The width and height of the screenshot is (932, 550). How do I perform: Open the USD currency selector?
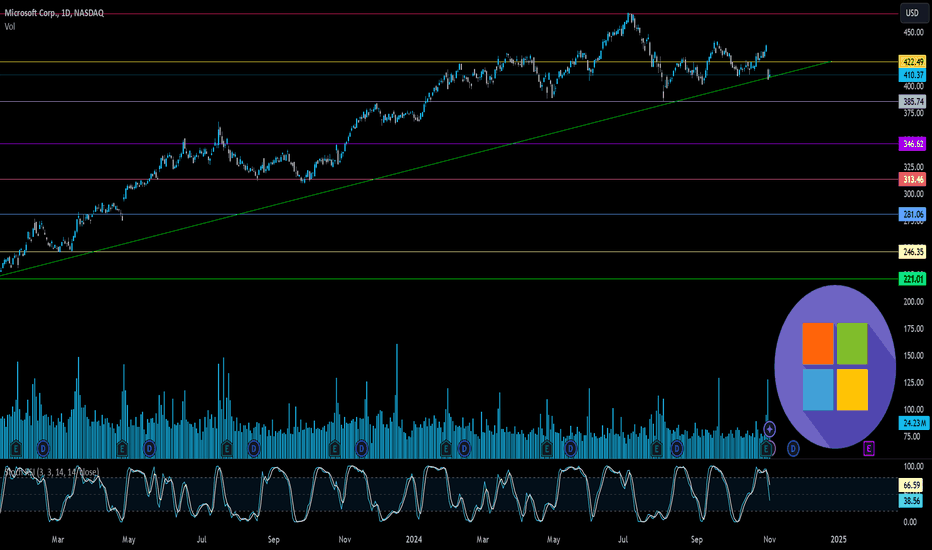[x=912, y=13]
